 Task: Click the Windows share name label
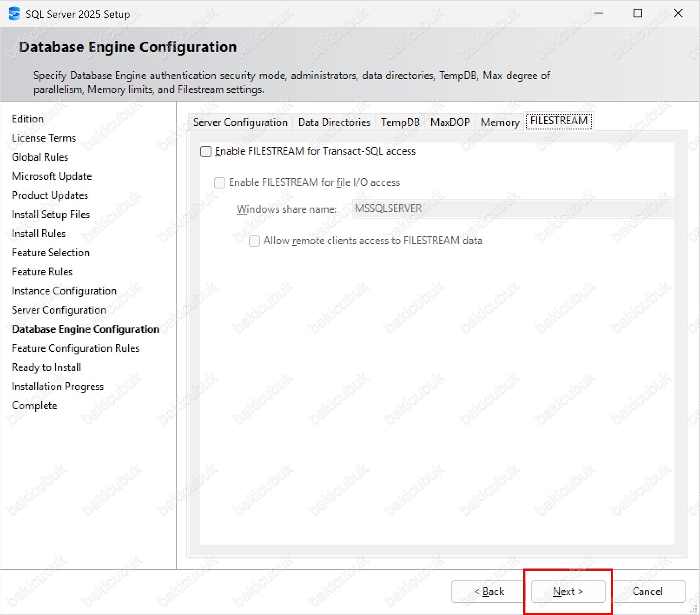(x=287, y=209)
